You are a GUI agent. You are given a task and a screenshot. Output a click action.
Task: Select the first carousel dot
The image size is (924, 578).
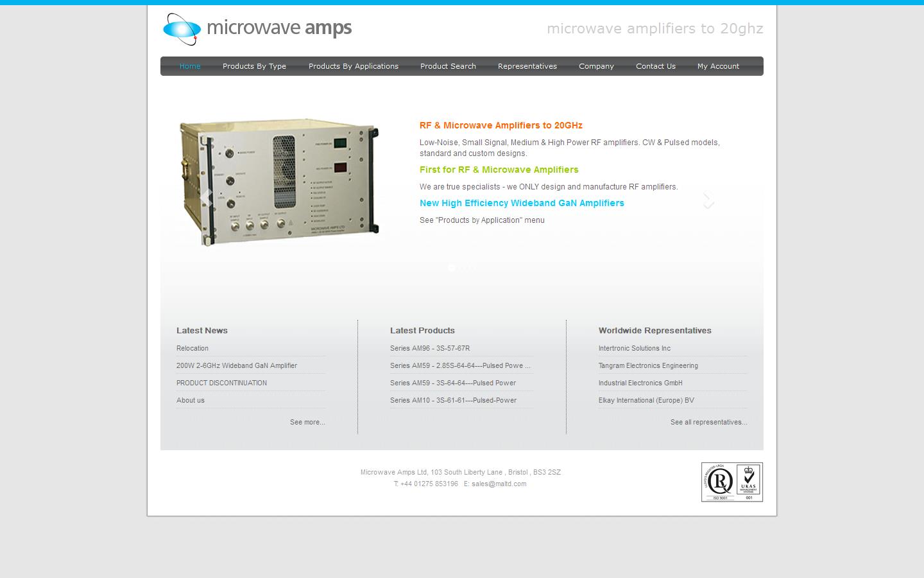coord(452,268)
